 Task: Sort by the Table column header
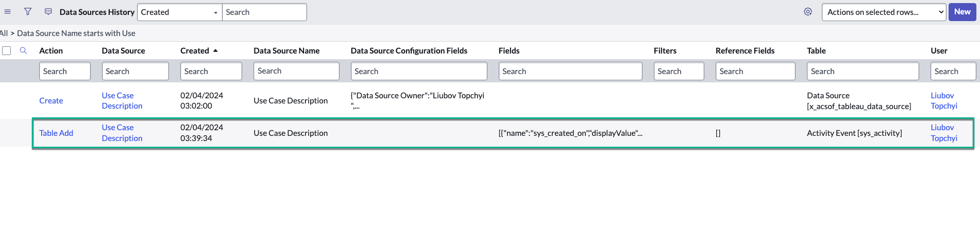click(x=816, y=50)
